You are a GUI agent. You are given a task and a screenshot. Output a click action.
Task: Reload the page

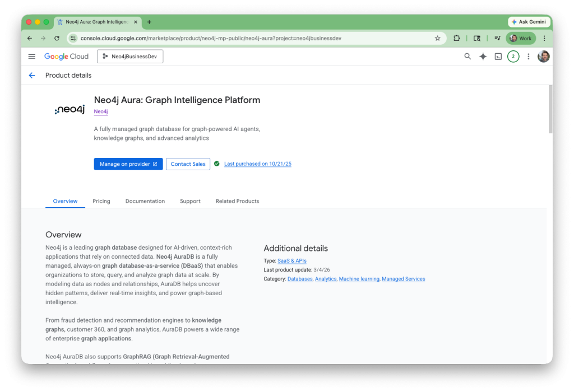click(57, 39)
